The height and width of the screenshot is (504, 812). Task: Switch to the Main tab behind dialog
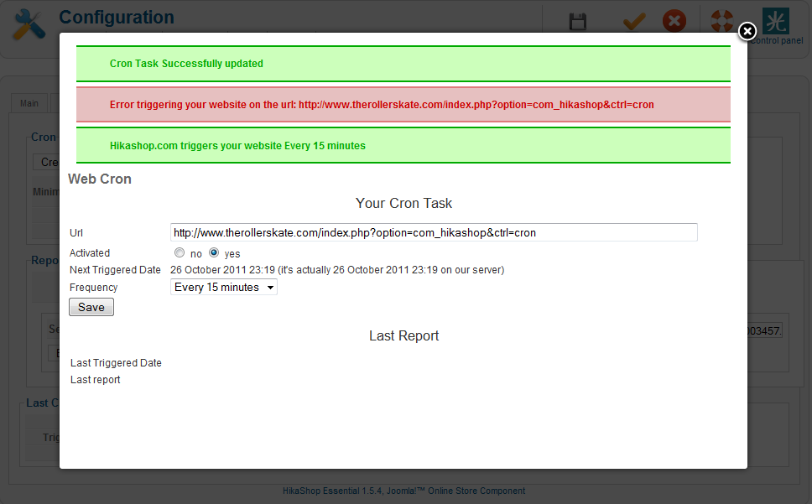29,103
